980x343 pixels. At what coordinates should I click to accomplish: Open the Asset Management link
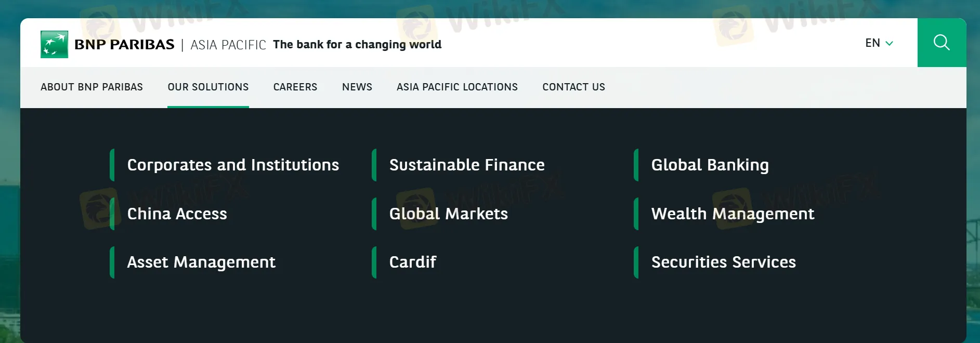[201, 262]
